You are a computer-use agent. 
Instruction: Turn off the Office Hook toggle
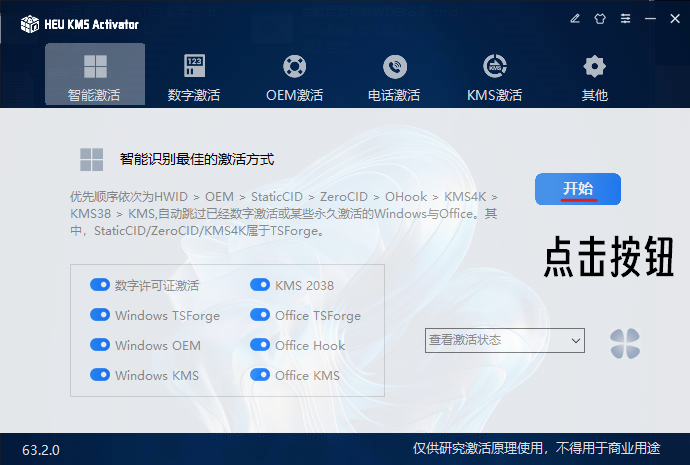click(x=260, y=345)
